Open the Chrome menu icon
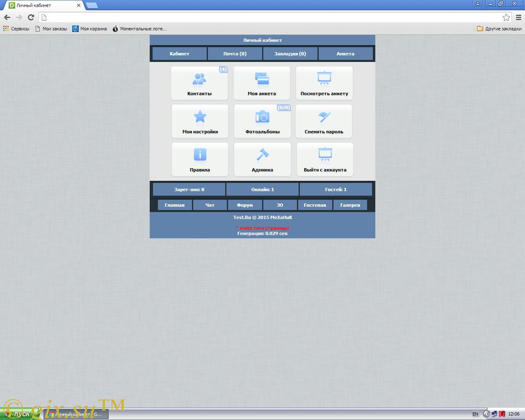The image size is (525, 420). pos(518,17)
